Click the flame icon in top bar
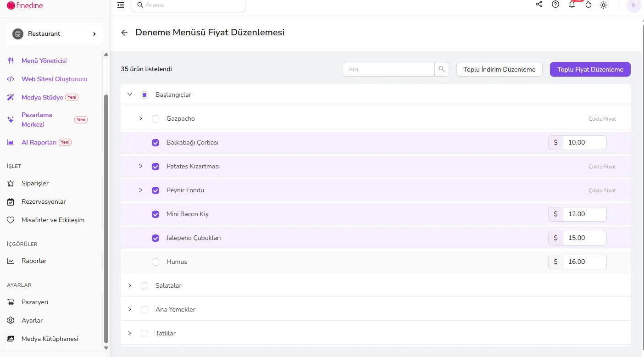Image resolution: width=644 pixels, height=357 pixels. [x=588, y=5]
